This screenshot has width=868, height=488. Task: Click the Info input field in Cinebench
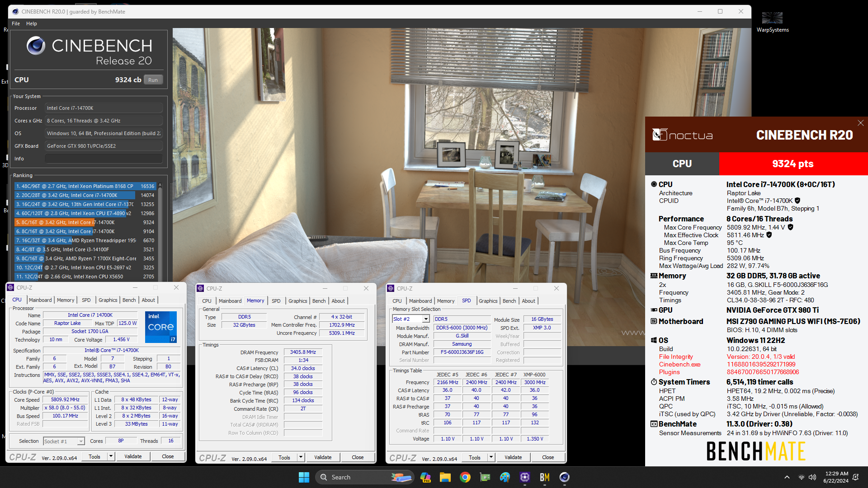click(104, 159)
